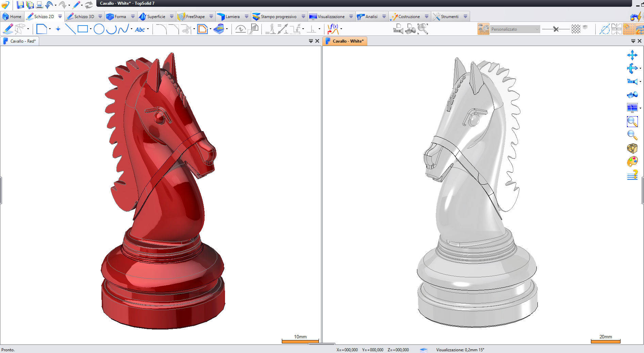This screenshot has height=353, width=644.
Task: Toggle the attributes palette button beside Personalizzato
Action: (x=483, y=29)
